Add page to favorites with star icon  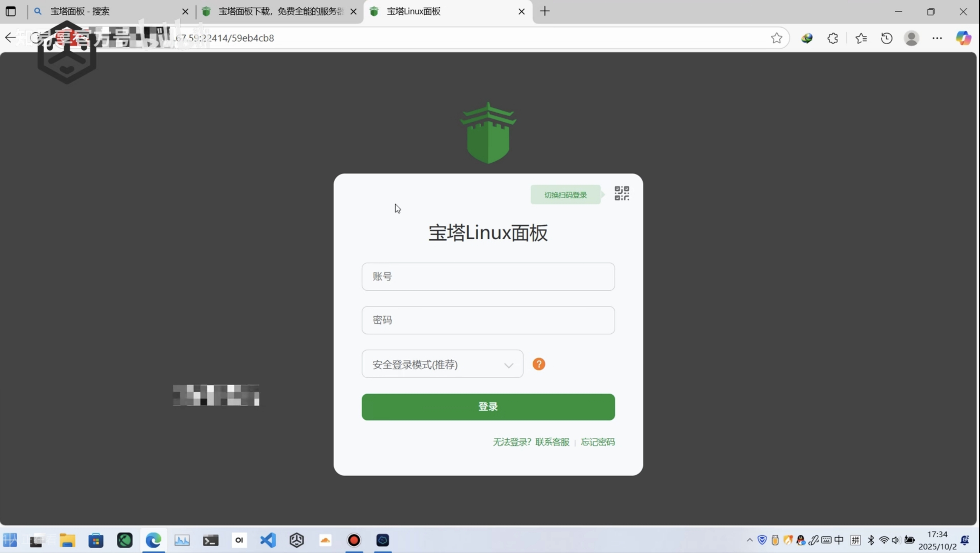776,38
